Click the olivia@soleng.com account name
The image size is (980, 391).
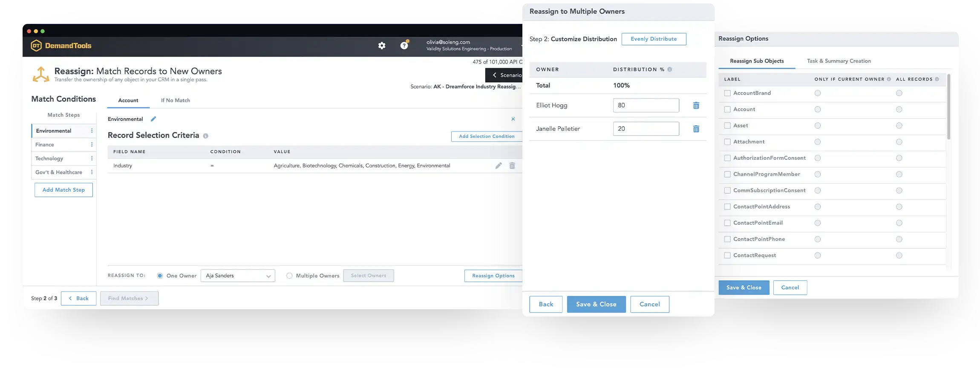[x=448, y=42]
